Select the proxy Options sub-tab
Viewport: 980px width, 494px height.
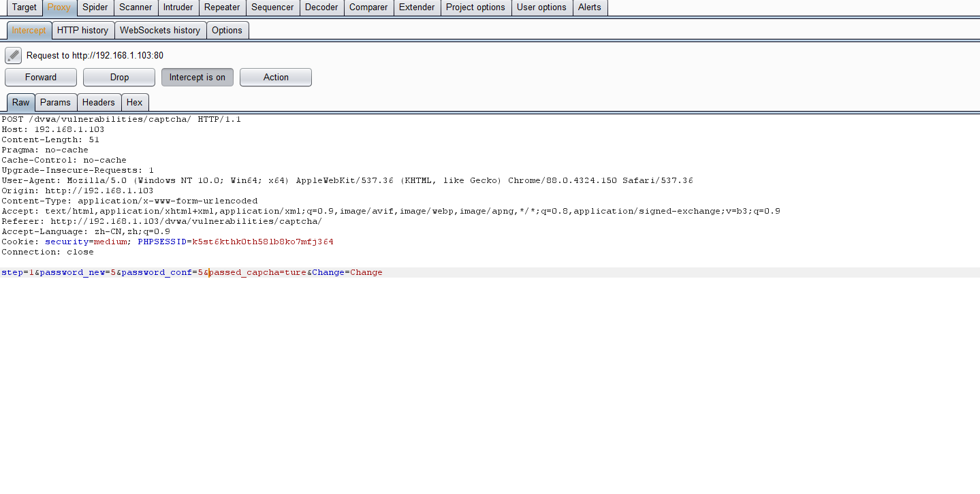click(x=227, y=31)
